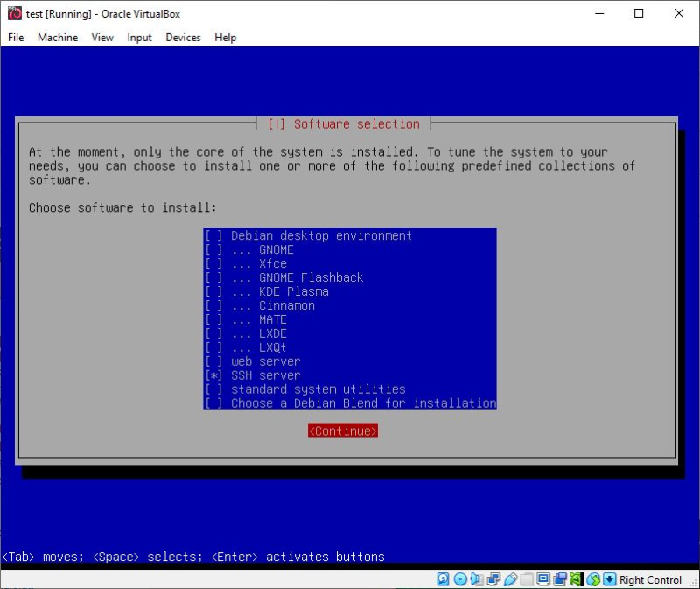Close the VirtualBox window
Image resolution: width=700 pixels, height=589 pixels.
[679, 13]
